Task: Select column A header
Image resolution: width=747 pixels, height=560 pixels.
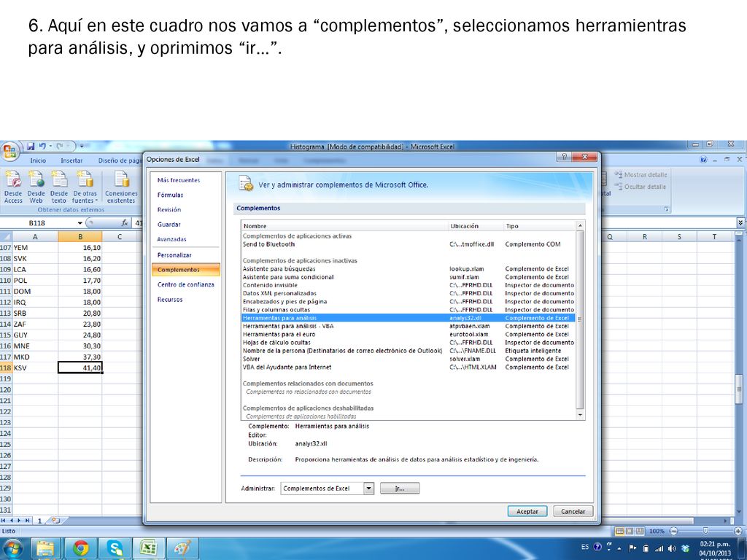Action: pos(35,237)
